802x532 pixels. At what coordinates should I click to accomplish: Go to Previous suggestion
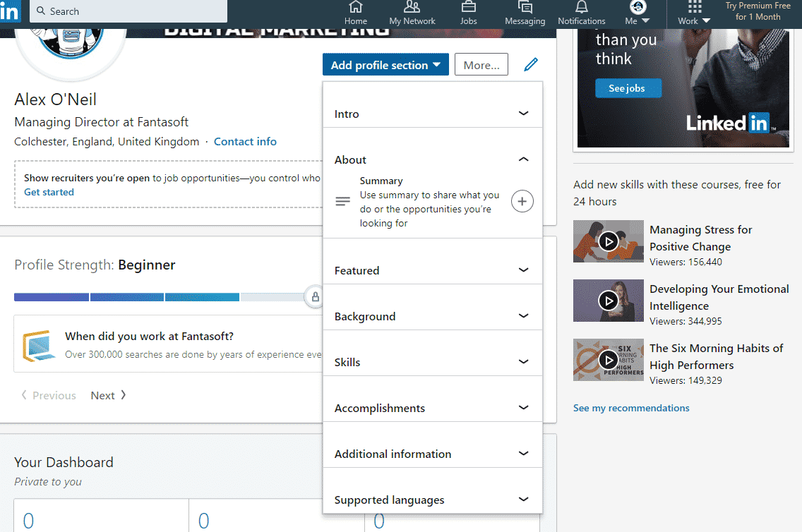(x=48, y=395)
